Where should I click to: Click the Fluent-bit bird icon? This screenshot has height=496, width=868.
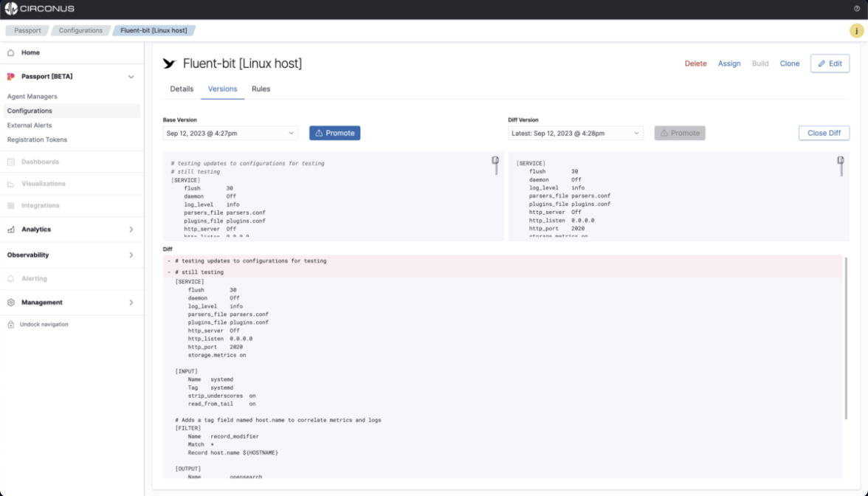click(170, 63)
